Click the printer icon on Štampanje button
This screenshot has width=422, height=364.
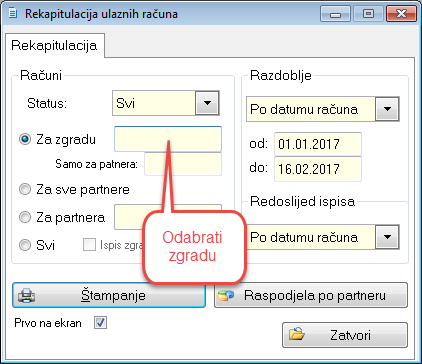coord(26,295)
